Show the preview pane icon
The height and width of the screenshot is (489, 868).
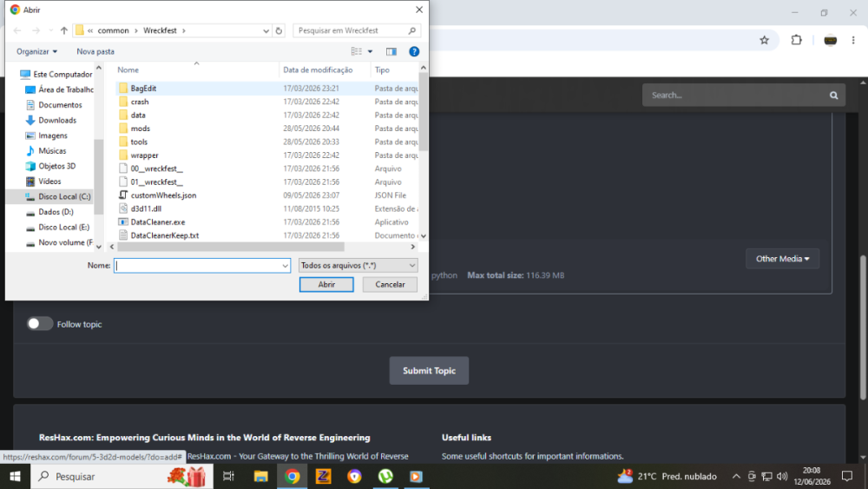click(x=391, y=51)
